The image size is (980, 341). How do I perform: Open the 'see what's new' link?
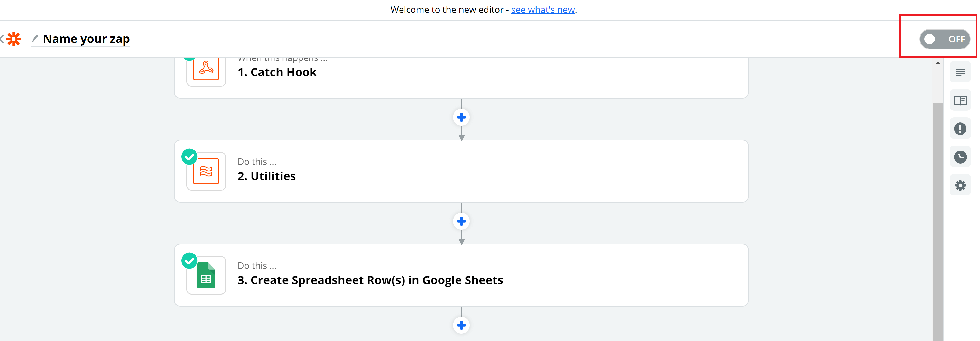(x=542, y=10)
